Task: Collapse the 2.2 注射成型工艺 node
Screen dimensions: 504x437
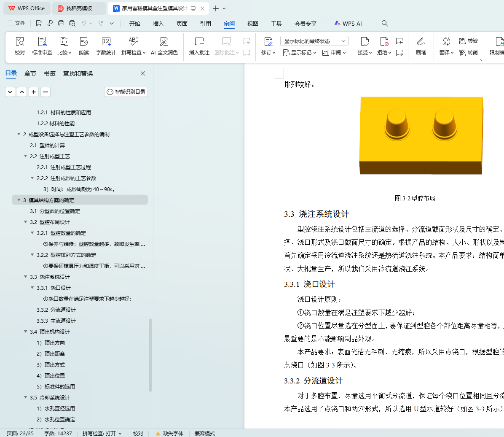Action: pos(25,156)
